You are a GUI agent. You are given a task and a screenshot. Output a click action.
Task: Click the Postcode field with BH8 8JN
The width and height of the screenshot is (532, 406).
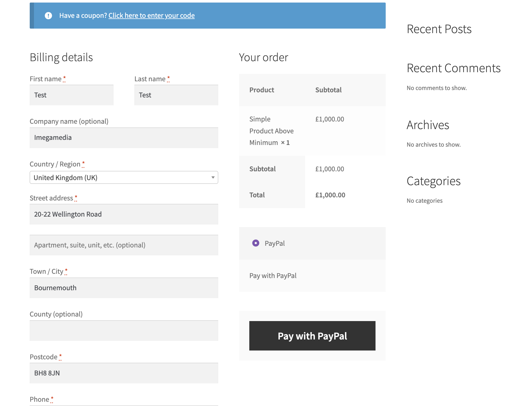click(x=124, y=373)
